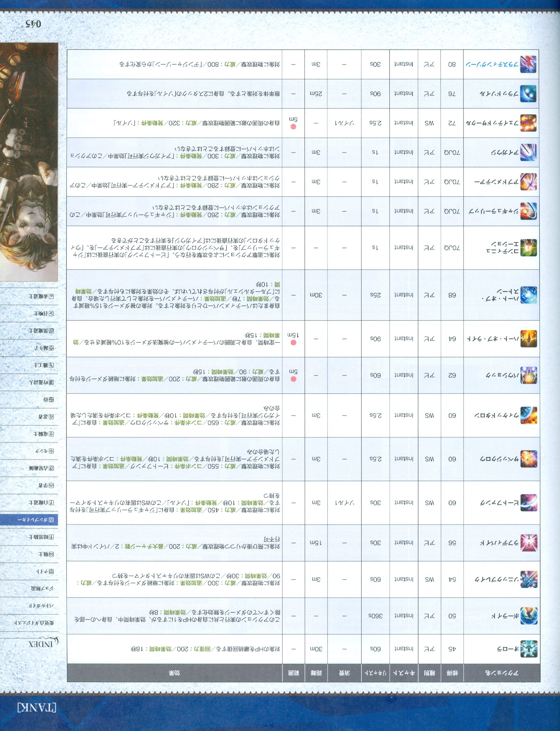Click the ラフディバイド action icon
Screen dimensions: 560x731
pyautogui.click(x=529, y=543)
